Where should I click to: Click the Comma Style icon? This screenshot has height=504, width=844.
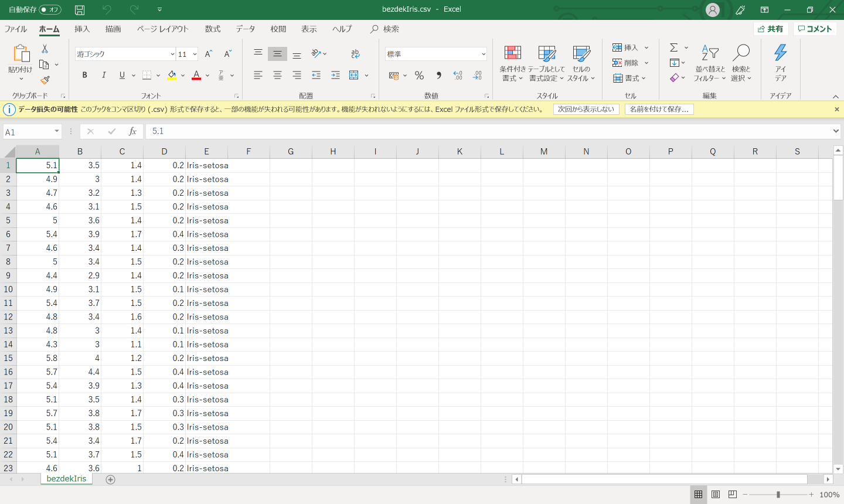(438, 75)
